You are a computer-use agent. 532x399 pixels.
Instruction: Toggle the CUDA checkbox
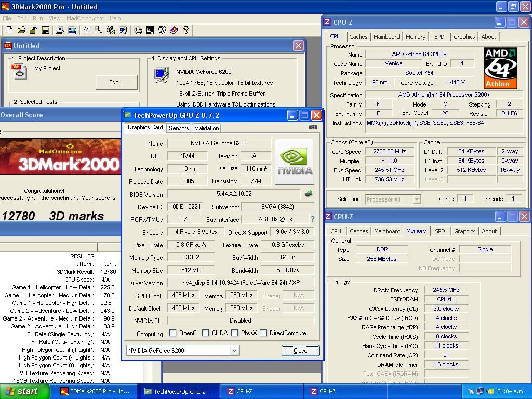pos(206,333)
